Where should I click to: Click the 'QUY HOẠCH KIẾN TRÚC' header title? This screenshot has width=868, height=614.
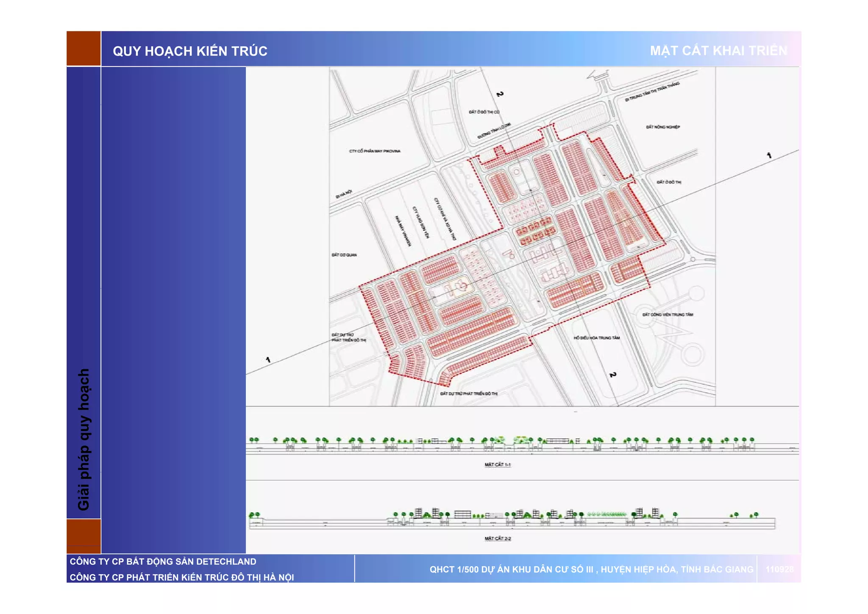(x=190, y=51)
